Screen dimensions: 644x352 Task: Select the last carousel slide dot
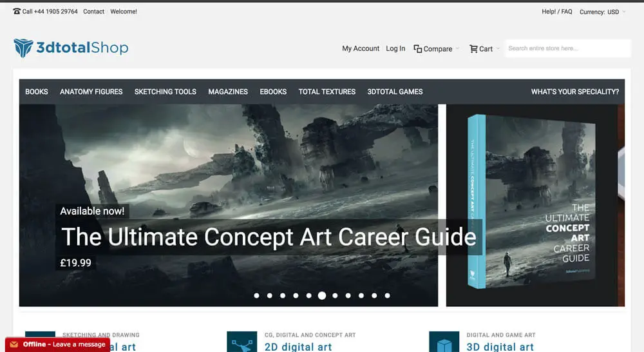[x=387, y=296]
